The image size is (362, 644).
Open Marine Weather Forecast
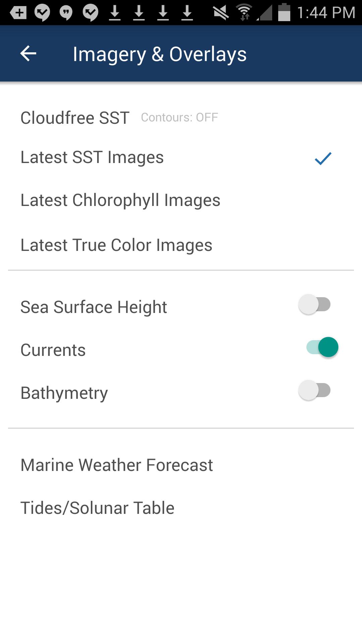pyautogui.click(x=181, y=465)
